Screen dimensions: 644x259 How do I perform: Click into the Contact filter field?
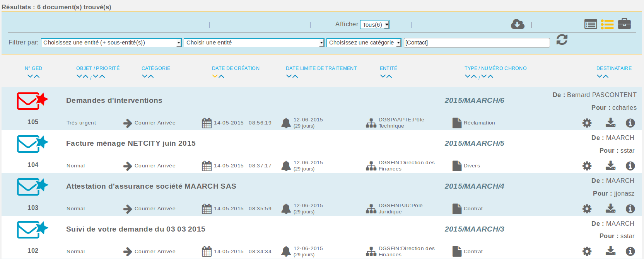[x=477, y=43]
